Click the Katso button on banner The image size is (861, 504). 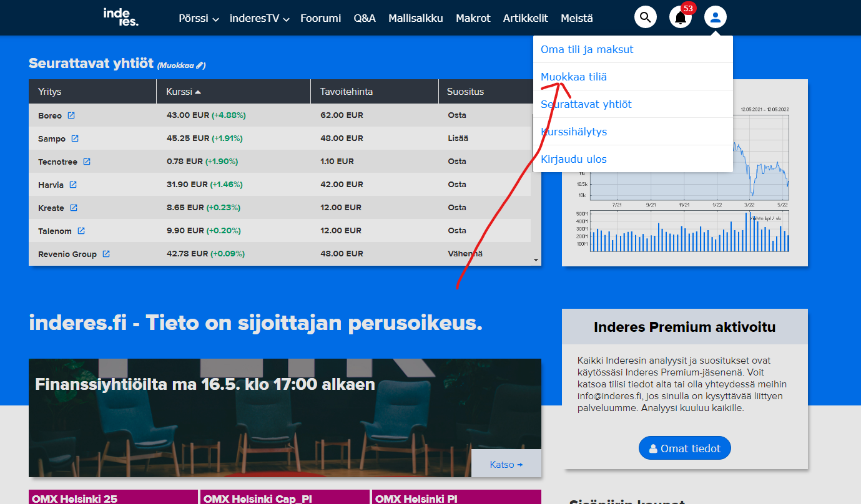pos(506,463)
